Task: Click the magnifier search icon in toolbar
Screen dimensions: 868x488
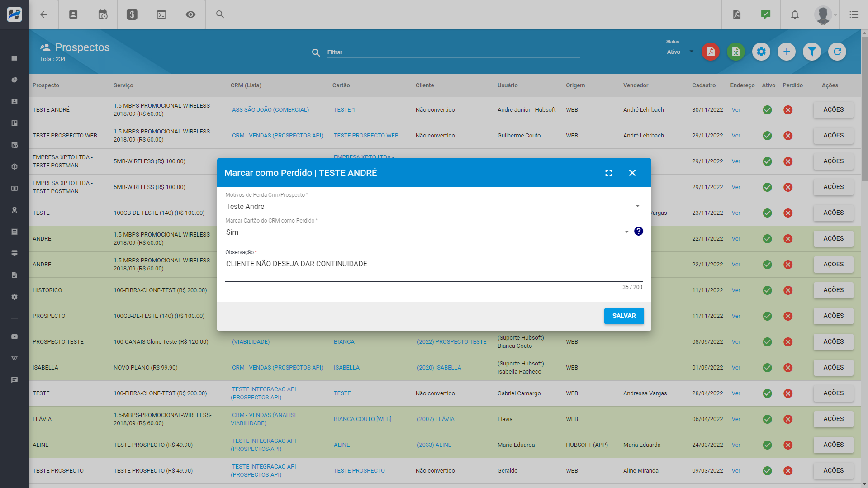Action: point(220,14)
